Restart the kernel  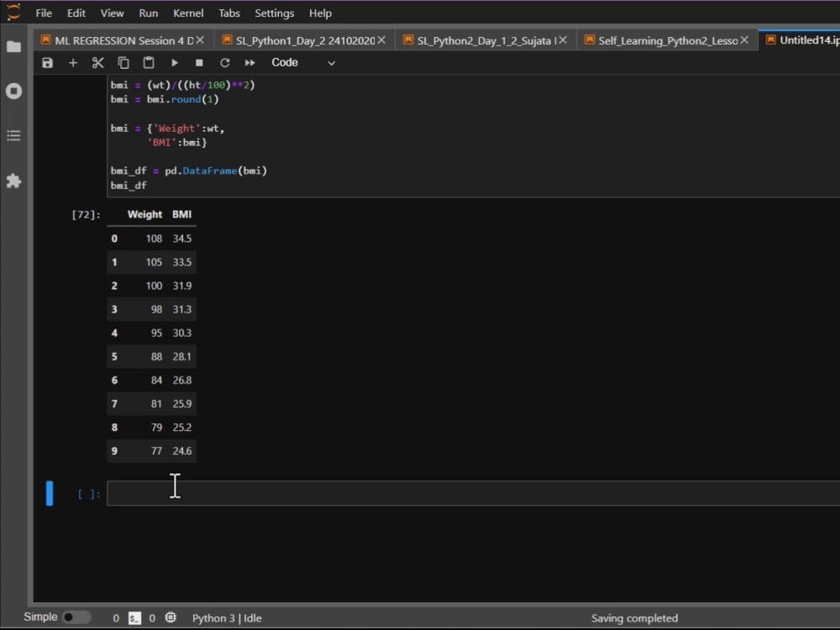point(225,63)
